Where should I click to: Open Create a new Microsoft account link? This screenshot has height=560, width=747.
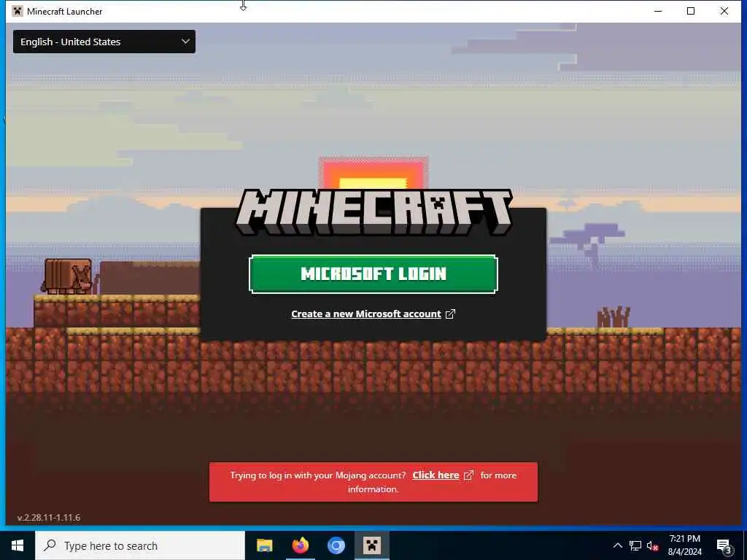[366, 314]
